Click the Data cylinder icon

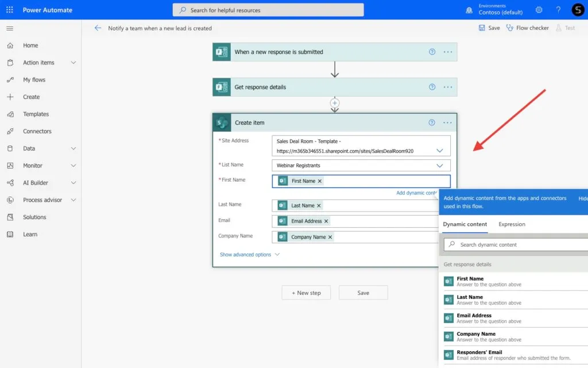tap(10, 148)
